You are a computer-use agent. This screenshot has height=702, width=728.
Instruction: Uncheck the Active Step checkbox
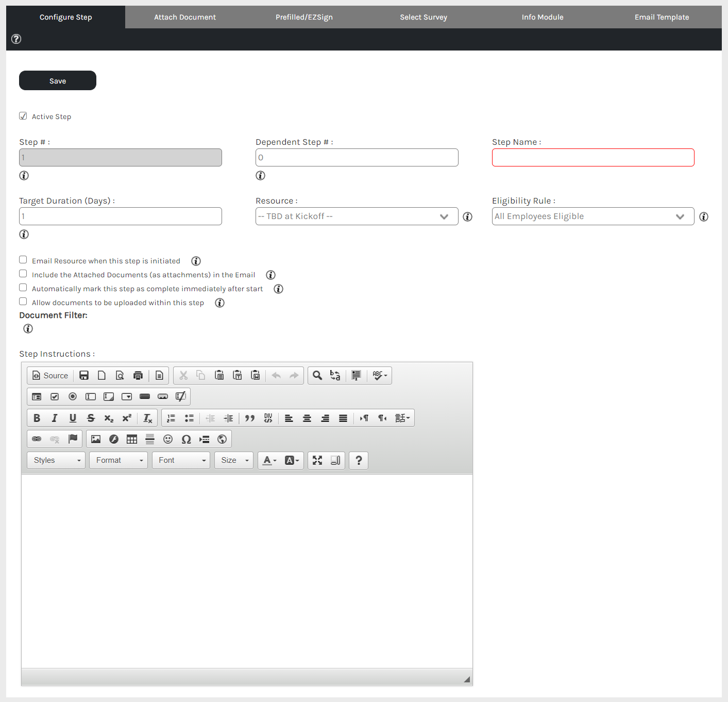coord(23,116)
